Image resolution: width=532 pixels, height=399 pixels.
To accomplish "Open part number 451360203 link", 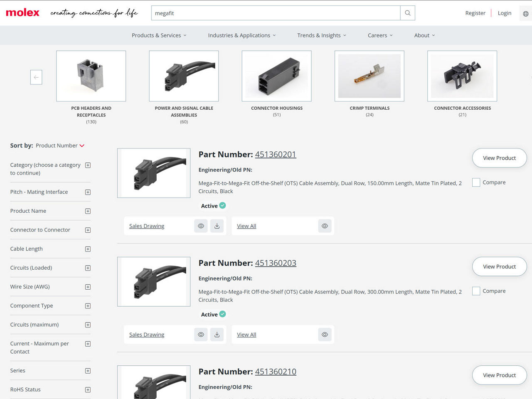I will (276, 263).
